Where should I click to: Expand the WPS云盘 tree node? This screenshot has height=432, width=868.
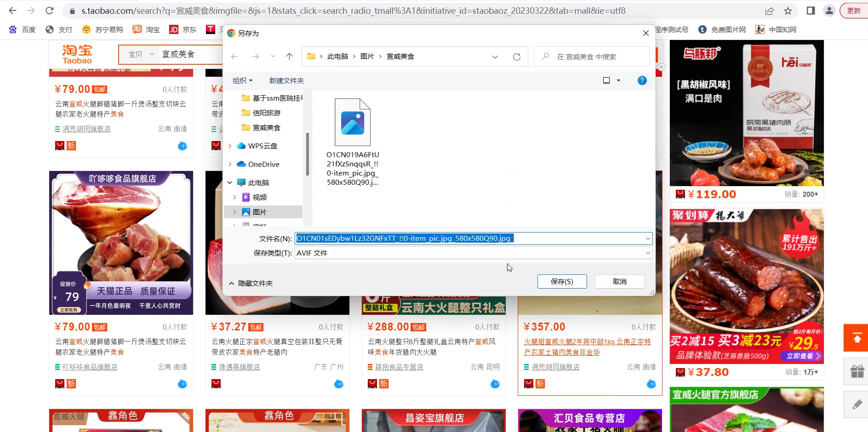click(x=230, y=146)
